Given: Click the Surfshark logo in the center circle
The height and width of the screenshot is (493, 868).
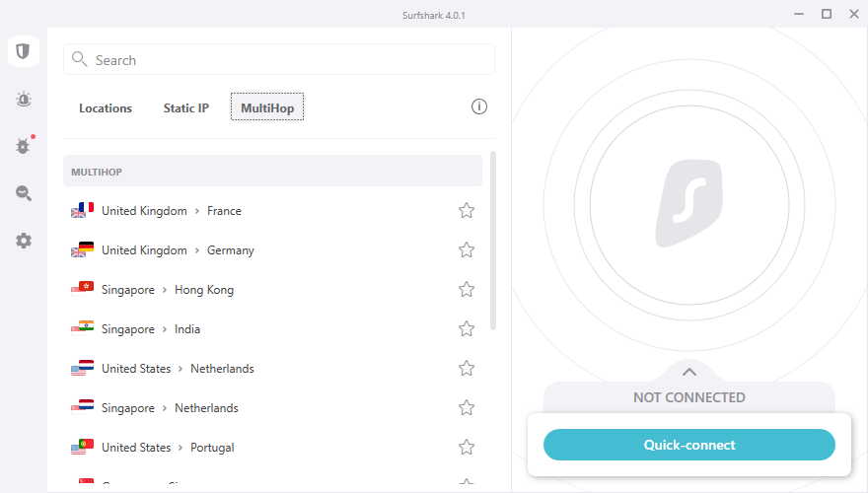Looking at the screenshot, I should click(x=689, y=205).
